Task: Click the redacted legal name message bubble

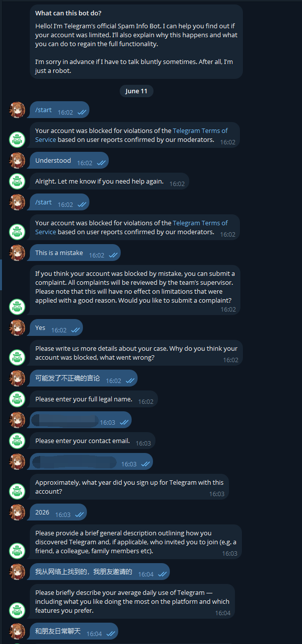Action: pyautogui.click(x=80, y=420)
